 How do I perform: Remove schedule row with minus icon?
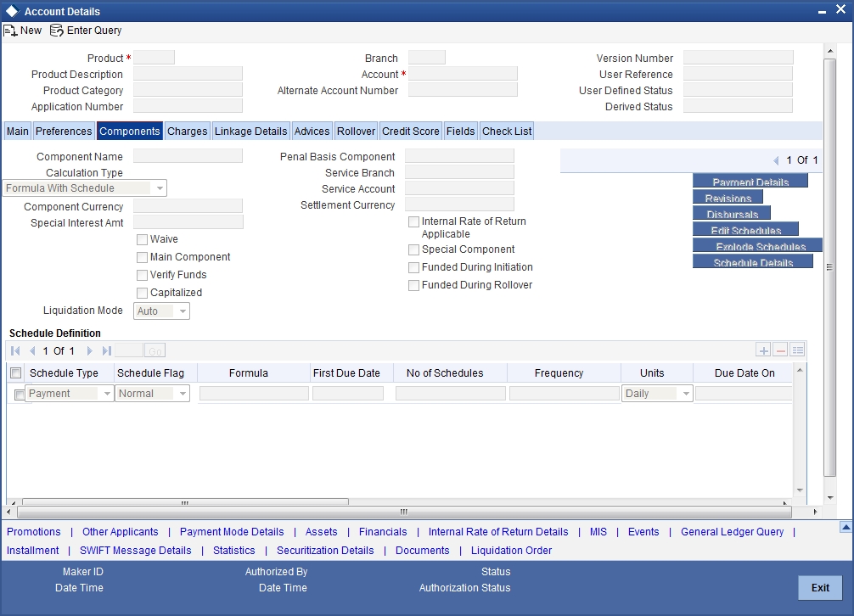click(x=780, y=350)
